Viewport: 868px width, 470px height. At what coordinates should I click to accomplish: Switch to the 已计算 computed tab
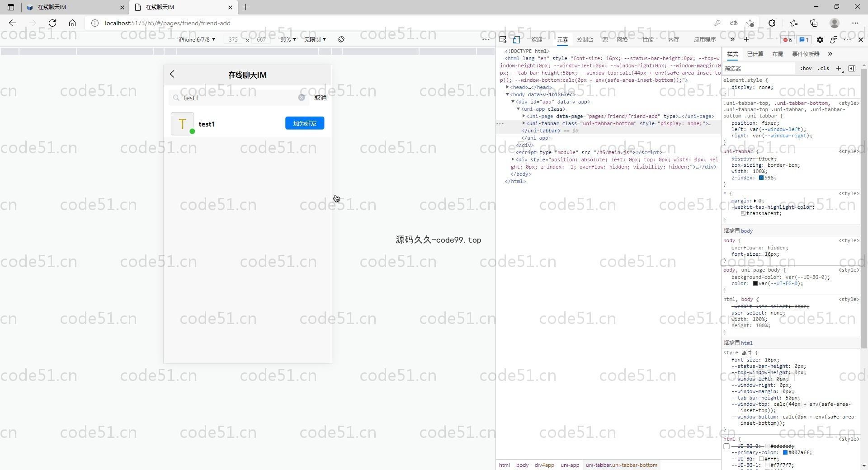(755, 54)
